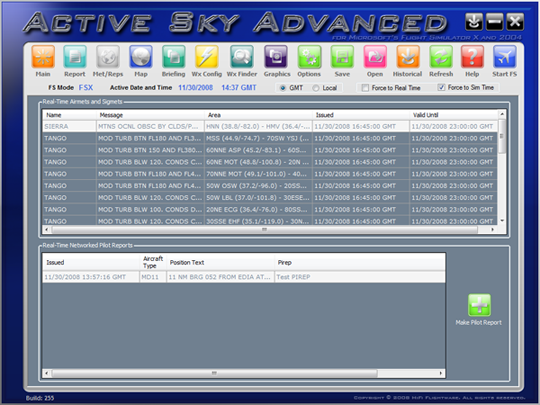Click pilot report issued 11/30/2008 13:57:16 GMT
This screenshot has height=405, width=540.
click(91, 277)
